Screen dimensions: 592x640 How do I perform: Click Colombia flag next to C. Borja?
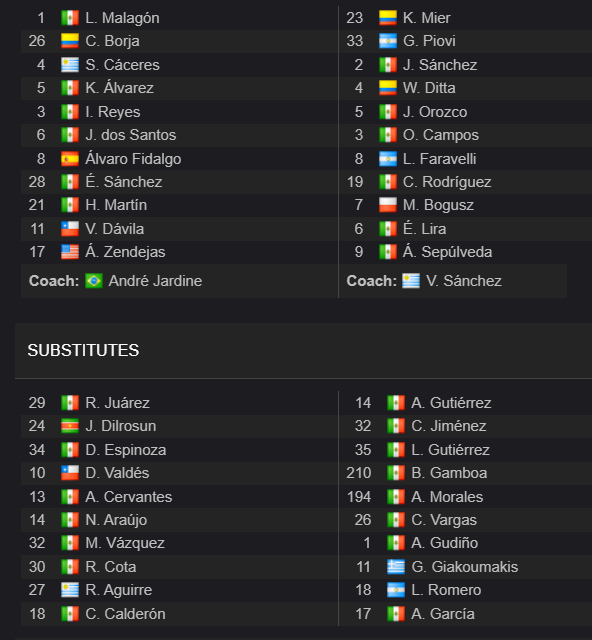click(70, 41)
